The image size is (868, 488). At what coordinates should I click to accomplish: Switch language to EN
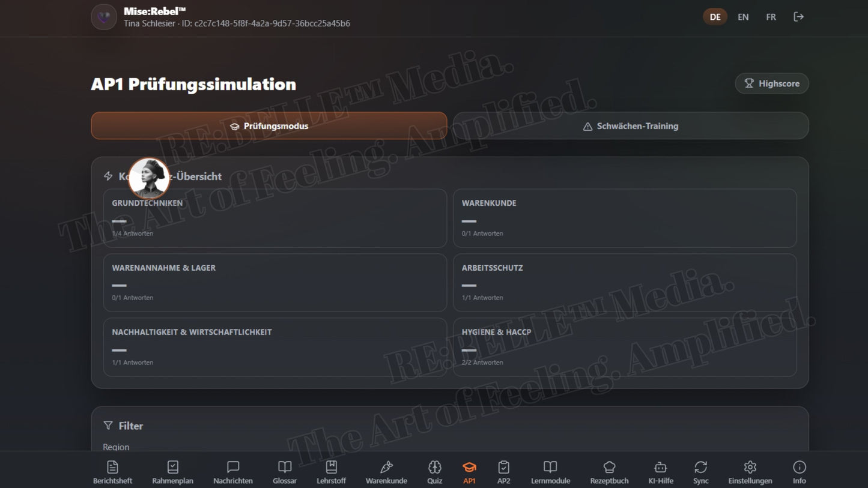click(743, 17)
